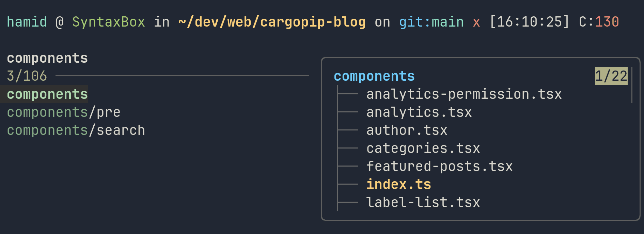Click featured-posts.tsx in the preview tree
The image size is (644, 234).
tap(439, 167)
